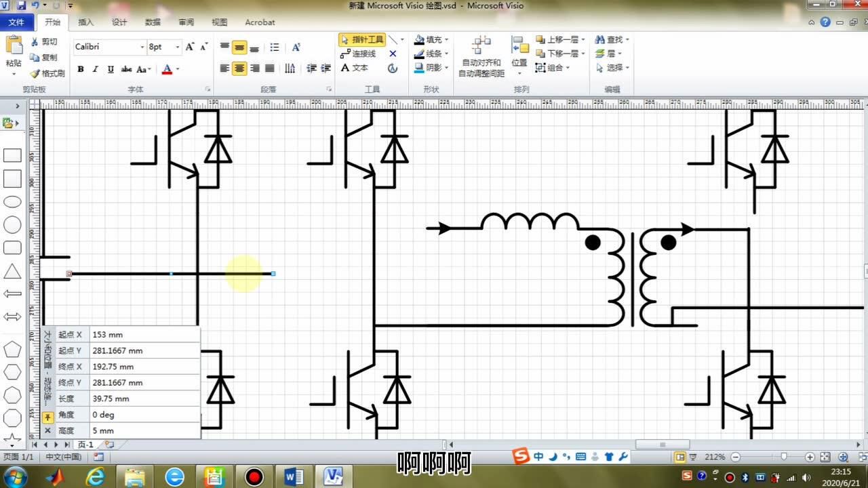Toggle Bold formatting

[x=81, y=69]
